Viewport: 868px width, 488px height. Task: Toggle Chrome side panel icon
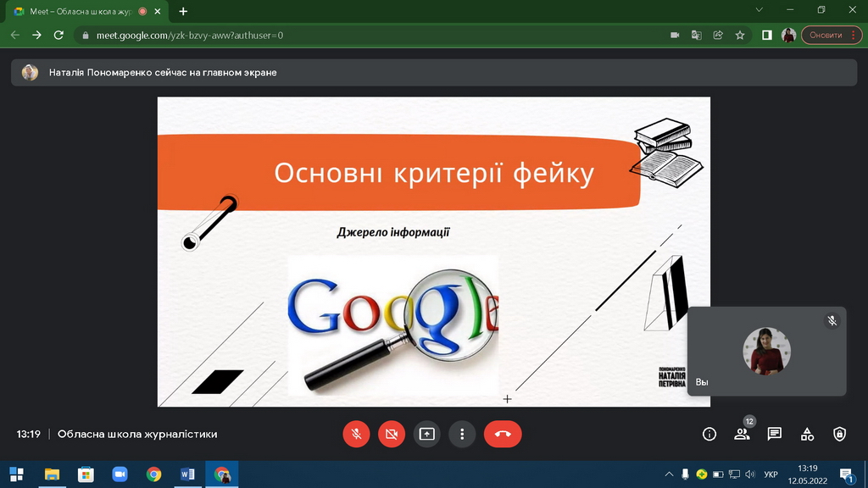[766, 36]
